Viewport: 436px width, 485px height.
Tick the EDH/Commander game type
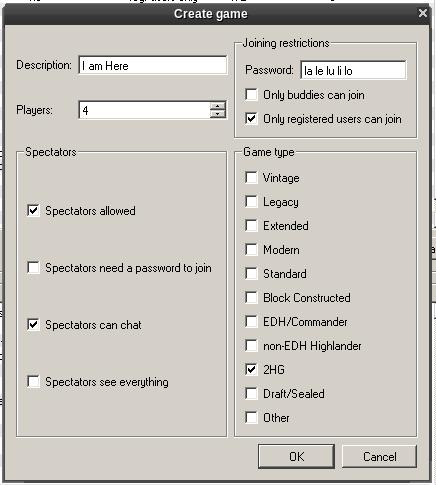click(x=251, y=321)
